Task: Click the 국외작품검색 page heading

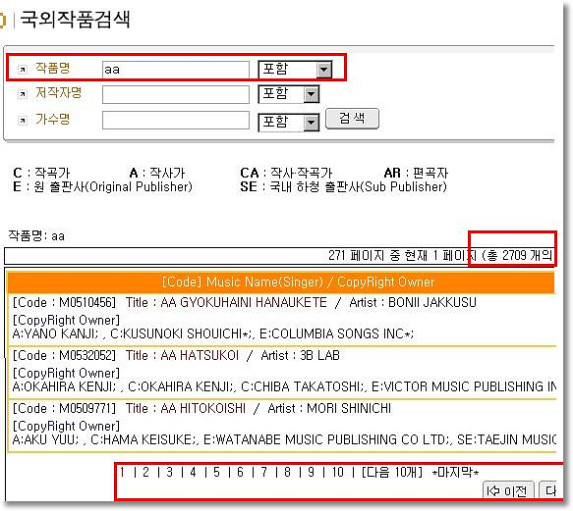Action: click(75, 19)
